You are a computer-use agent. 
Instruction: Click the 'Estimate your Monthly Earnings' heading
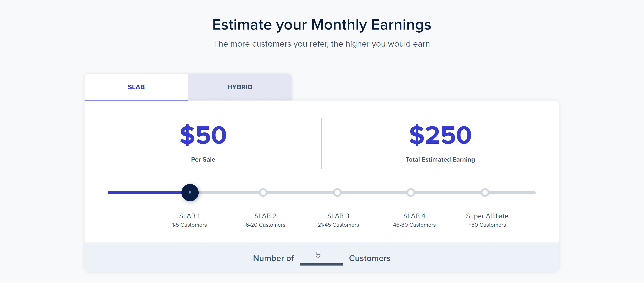tap(322, 25)
